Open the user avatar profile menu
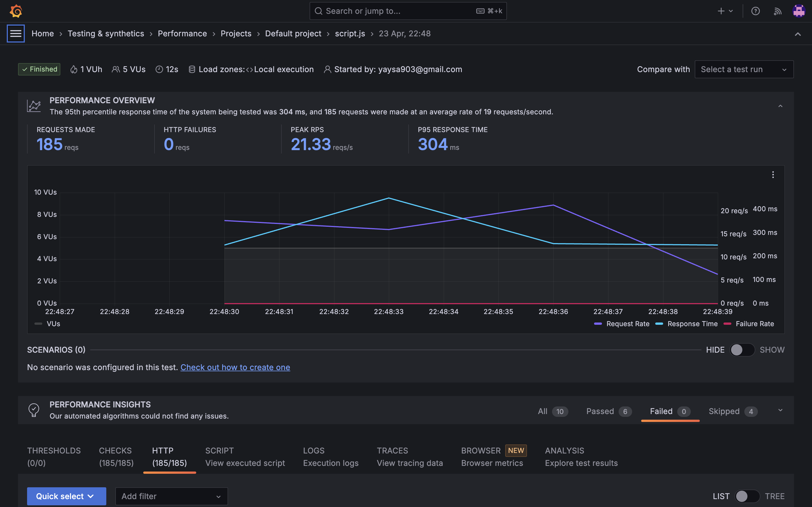The height and width of the screenshot is (507, 812). tap(799, 11)
